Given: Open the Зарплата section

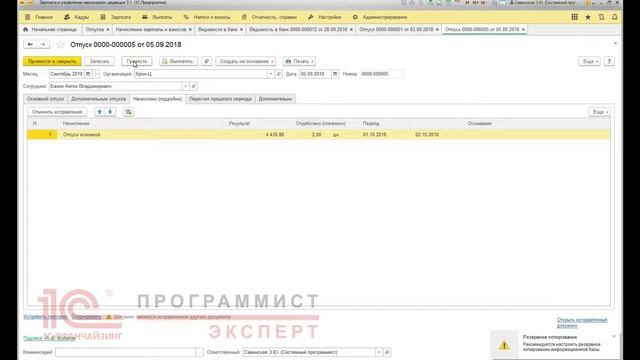Looking at the screenshot, I should (116, 17).
